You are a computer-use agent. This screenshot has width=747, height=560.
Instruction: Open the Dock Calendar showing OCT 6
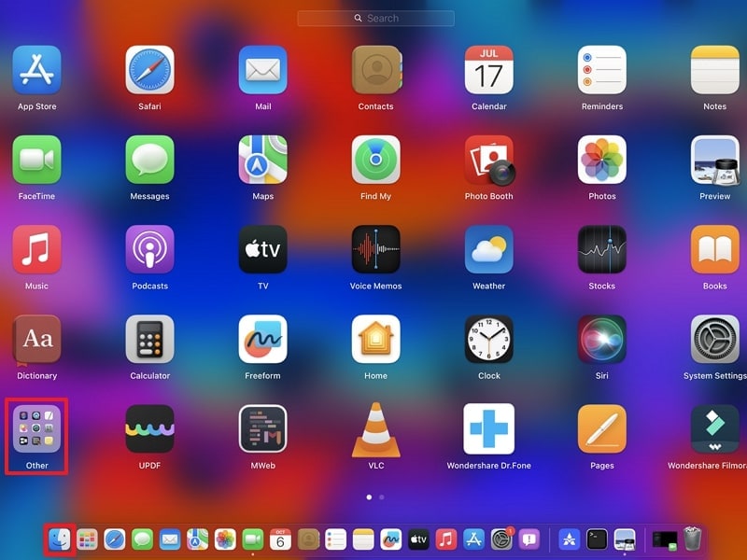click(x=281, y=539)
